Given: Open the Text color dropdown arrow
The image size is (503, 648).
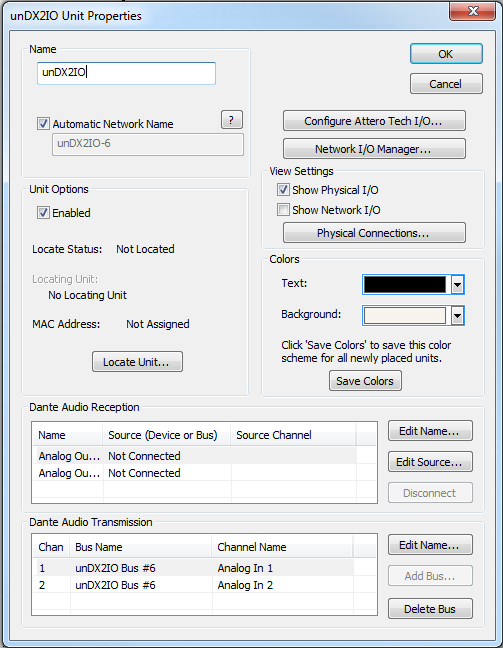Looking at the screenshot, I should point(457,284).
